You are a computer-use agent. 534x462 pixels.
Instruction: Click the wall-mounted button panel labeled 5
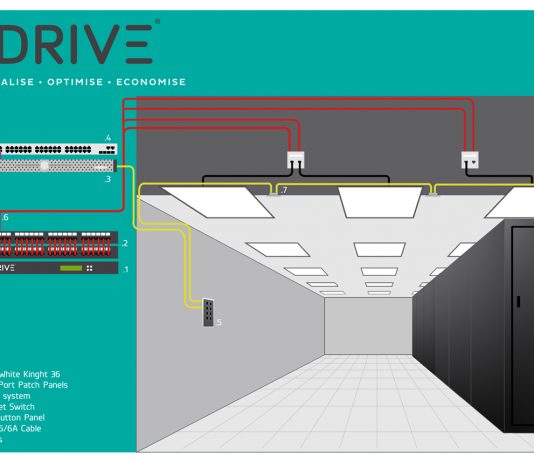click(208, 313)
